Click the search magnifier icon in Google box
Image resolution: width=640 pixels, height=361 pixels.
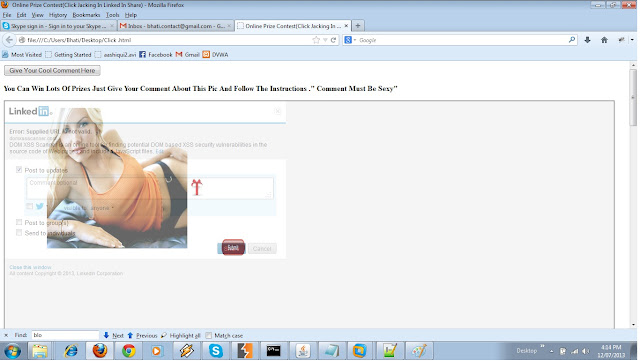coord(572,40)
